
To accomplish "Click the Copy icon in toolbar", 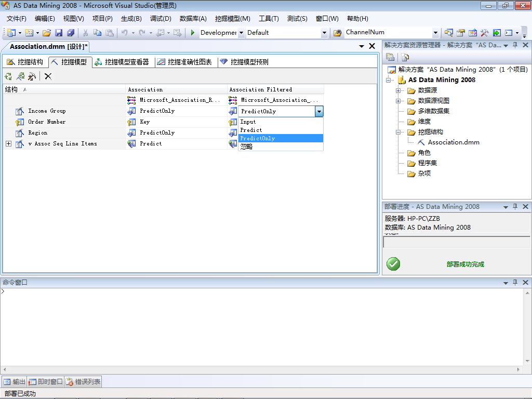I will (x=97, y=33).
